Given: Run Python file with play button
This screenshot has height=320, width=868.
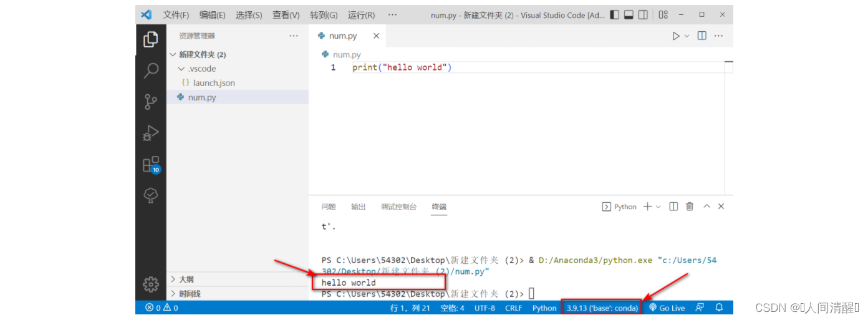Looking at the screenshot, I should pos(676,36).
